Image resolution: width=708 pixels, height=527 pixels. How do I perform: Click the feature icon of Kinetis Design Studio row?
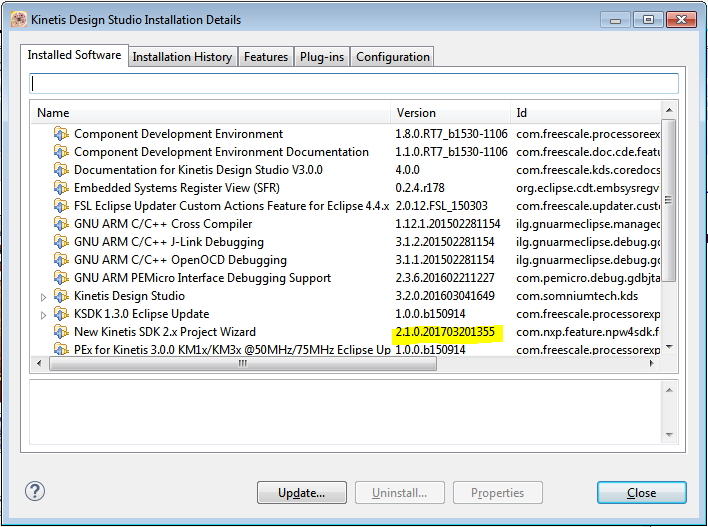(61, 296)
